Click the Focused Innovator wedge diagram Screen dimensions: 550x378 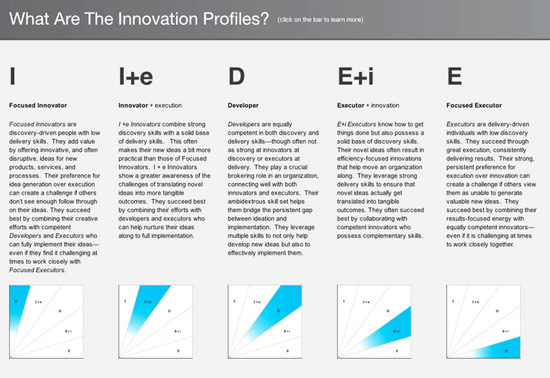click(x=46, y=322)
